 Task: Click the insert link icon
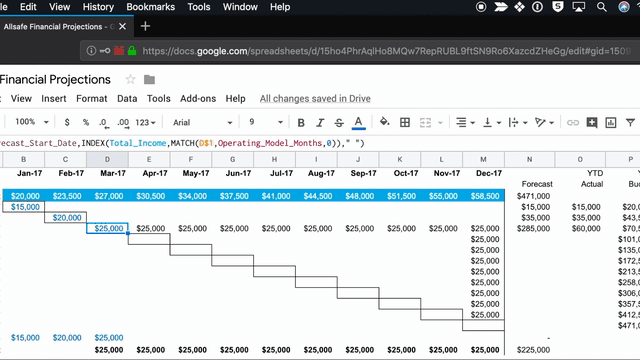click(x=573, y=122)
